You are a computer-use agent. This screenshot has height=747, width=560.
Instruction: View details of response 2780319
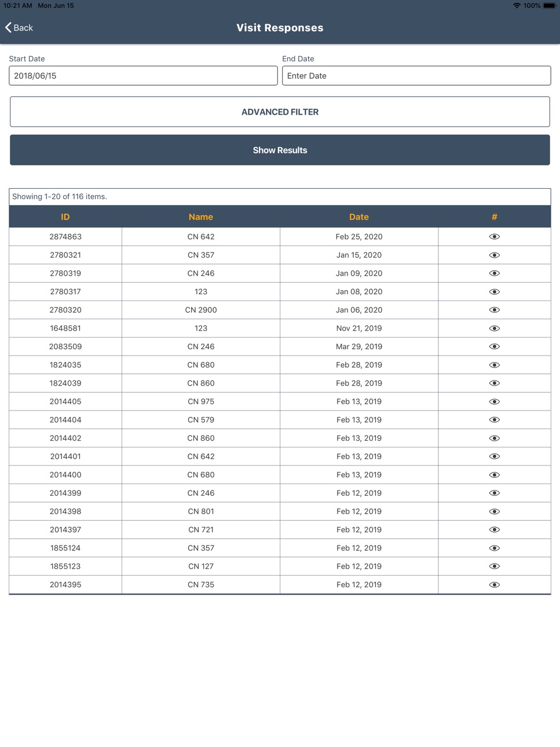click(494, 273)
